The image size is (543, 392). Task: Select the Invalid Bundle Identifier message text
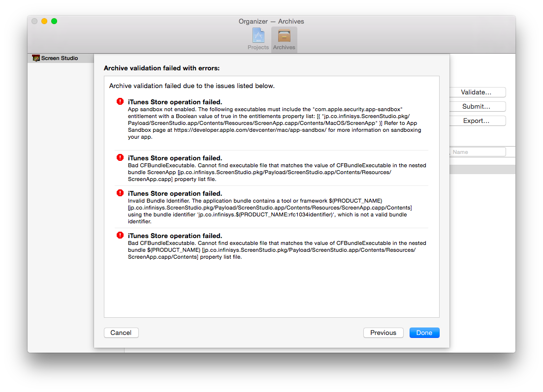(270, 211)
